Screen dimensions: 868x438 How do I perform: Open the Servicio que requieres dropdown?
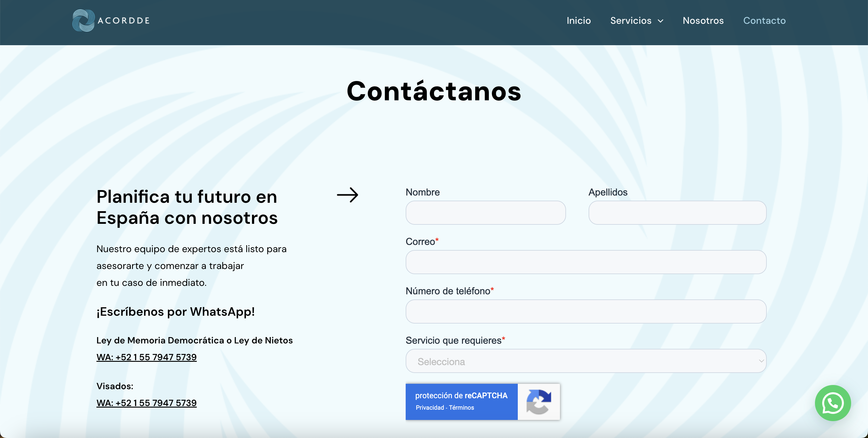coord(586,361)
